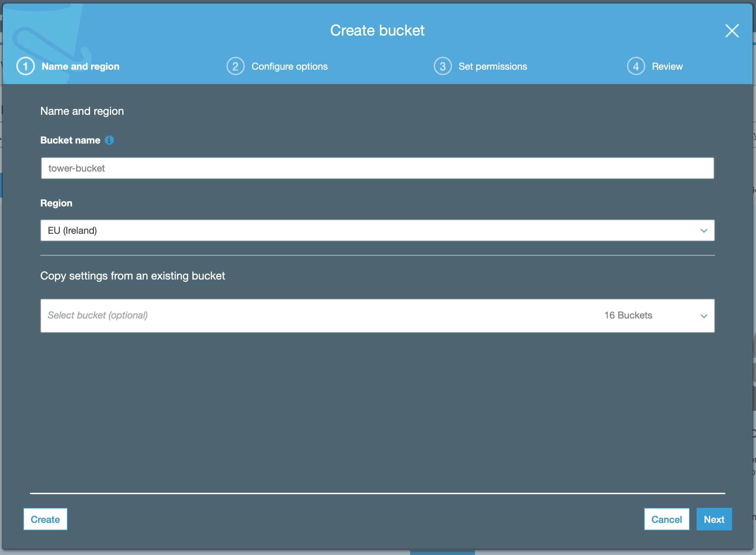Proceed with the Next button
756x555 pixels.
pyautogui.click(x=714, y=519)
